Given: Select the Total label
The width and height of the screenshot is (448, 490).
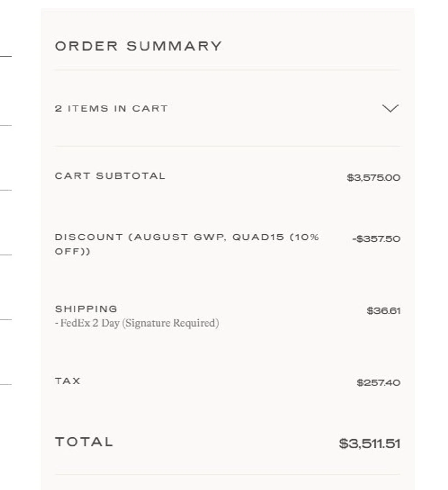Looking at the screenshot, I should click(x=84, y=442).
